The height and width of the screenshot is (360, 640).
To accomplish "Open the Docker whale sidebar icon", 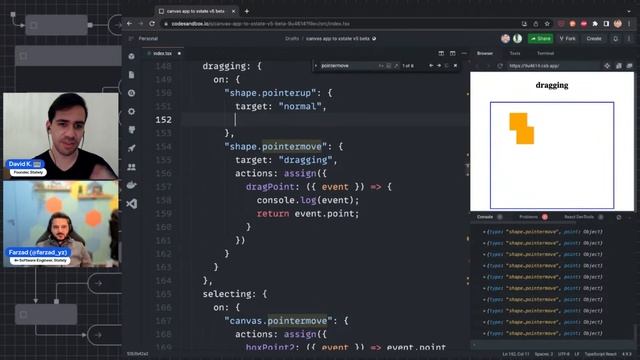I will [x=131, y=185].
